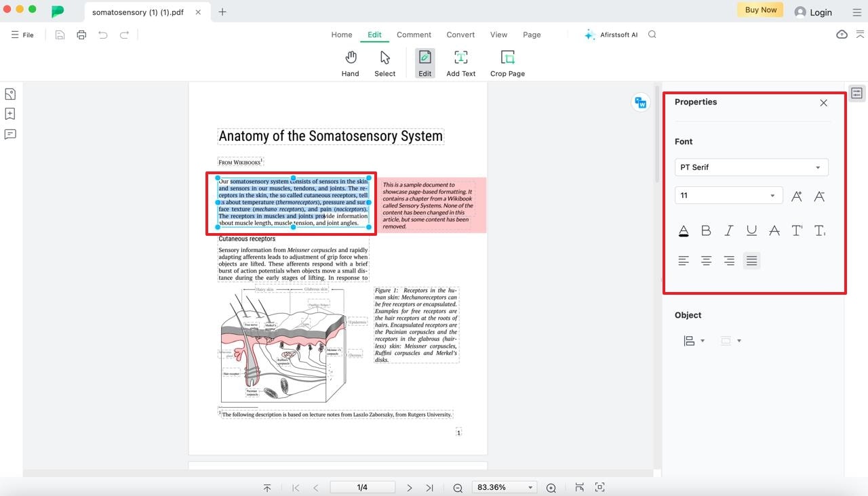
Task: Open the File menu
Action: pyautogui.click(x=22, y=35)
